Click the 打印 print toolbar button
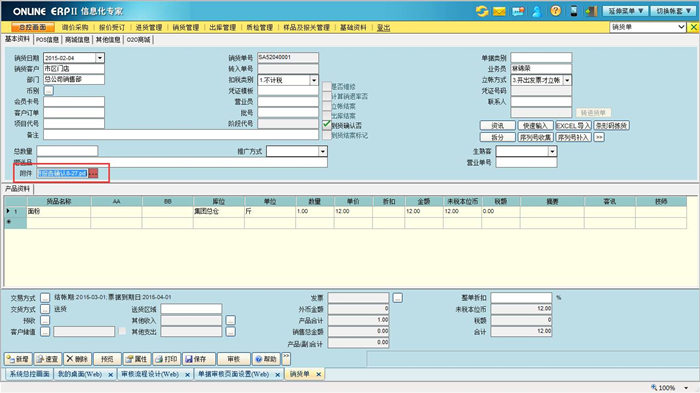 166,359
